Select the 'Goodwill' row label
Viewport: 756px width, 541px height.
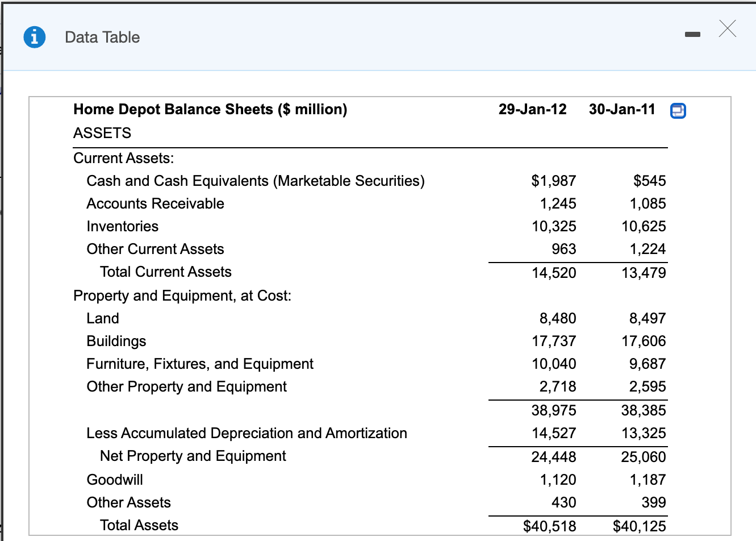[x=115, y=480]
